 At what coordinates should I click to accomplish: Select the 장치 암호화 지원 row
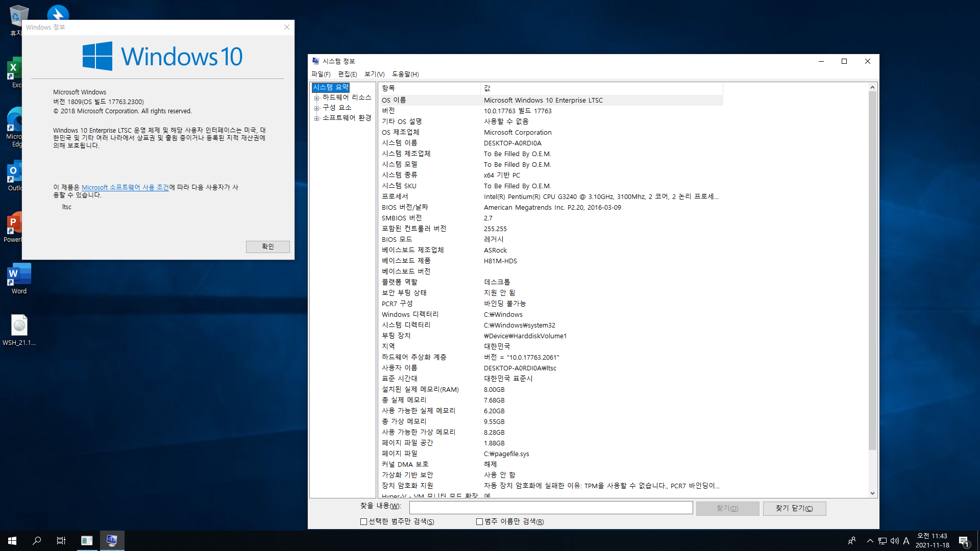pyautogui.click(x=551, y=486)
